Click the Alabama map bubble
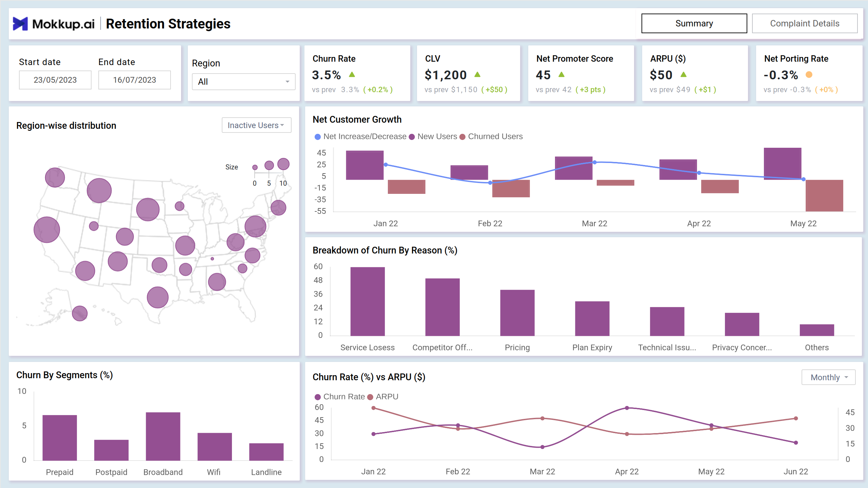 pos(217,282)
